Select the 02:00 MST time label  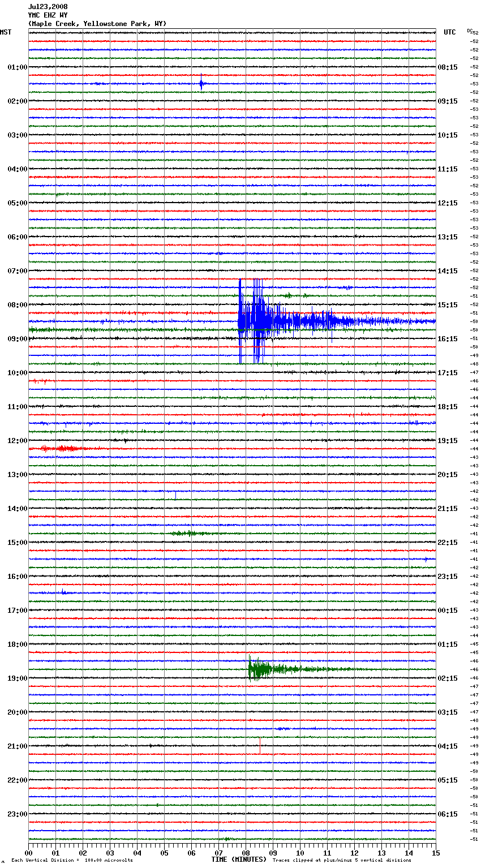[x=18, y=101]
